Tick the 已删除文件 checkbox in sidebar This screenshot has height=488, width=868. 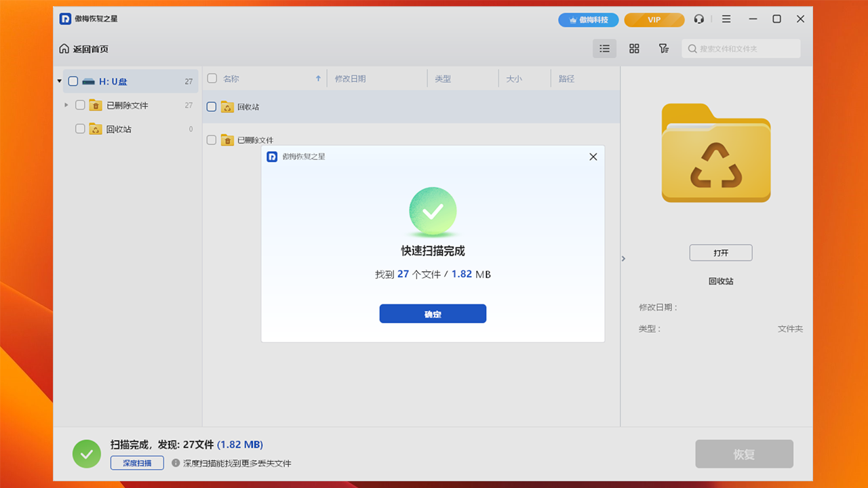click(80, 105)
